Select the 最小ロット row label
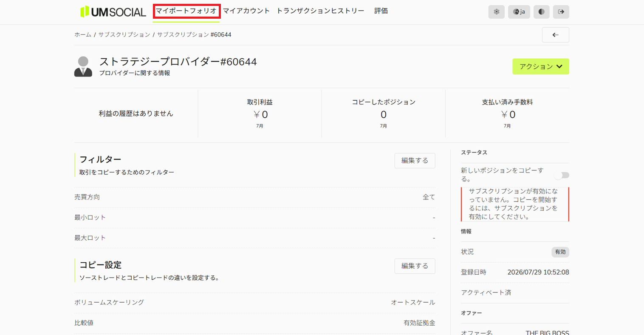The width and height of the screenshot is (644, 335). (x=90, y=218)
